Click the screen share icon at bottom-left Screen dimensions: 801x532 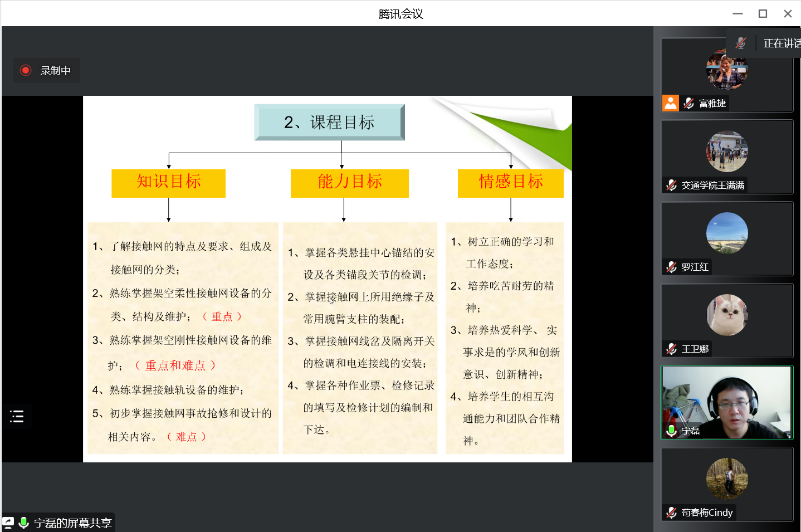pos(8,523)
